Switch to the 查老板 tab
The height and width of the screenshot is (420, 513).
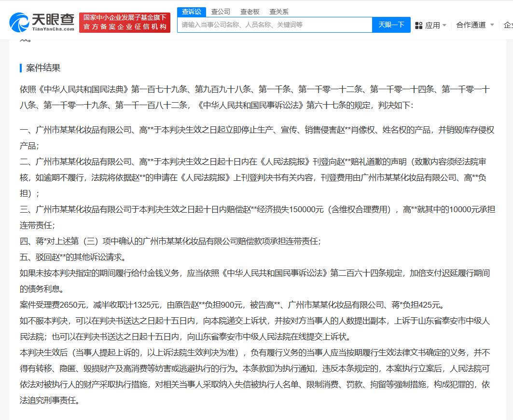tap(250, 12)
